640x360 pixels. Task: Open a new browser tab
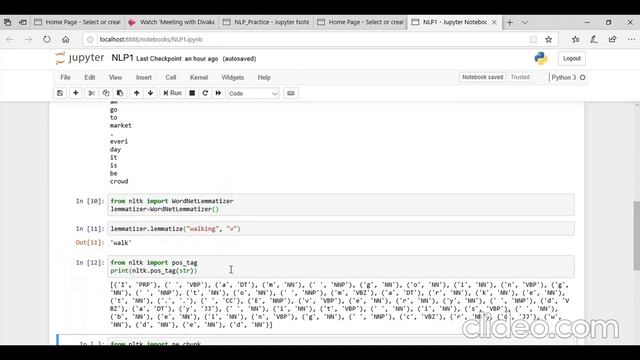coord(510,22)
